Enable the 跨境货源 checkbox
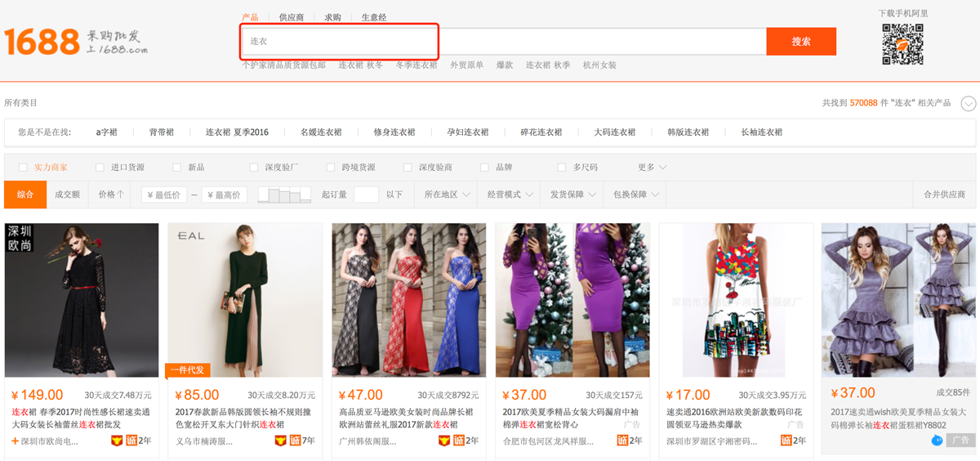Viewport: 980px width, 461px height. (331, 168)
